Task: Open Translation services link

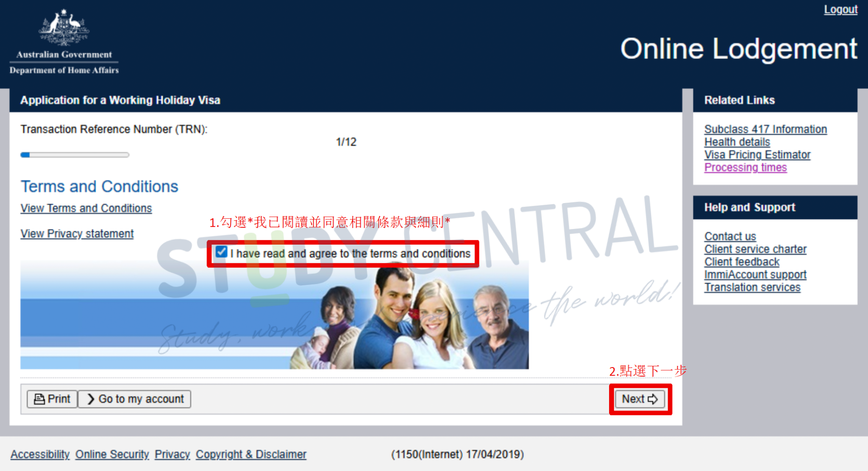Action: pyautogui.click(x=752, y=287)
